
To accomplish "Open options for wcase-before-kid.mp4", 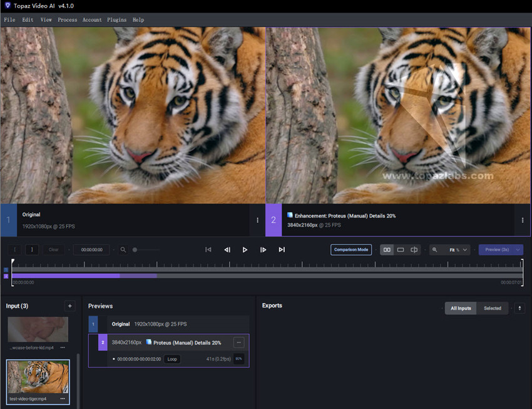I will pyautogui.click(x=63, y=348).
